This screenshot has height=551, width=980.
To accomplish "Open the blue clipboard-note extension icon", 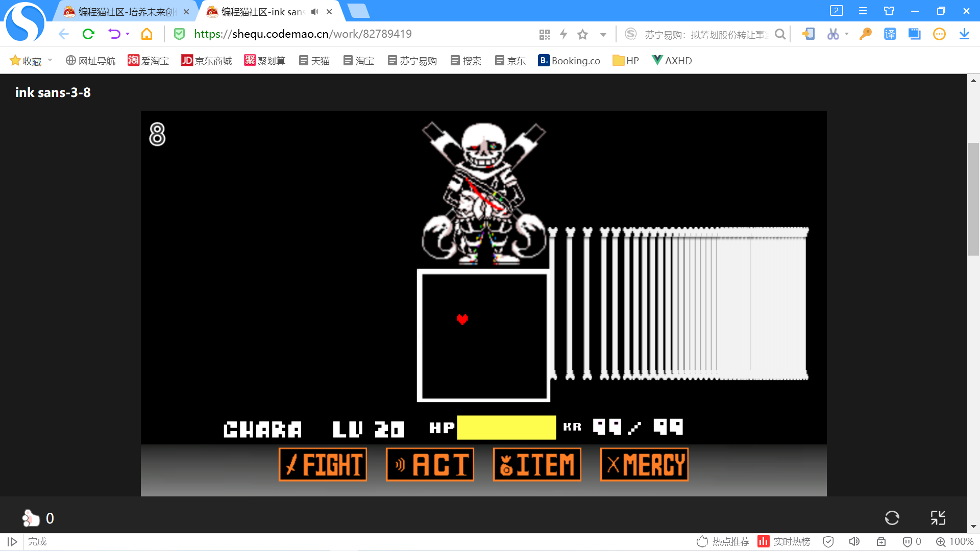I will (915, 34).
